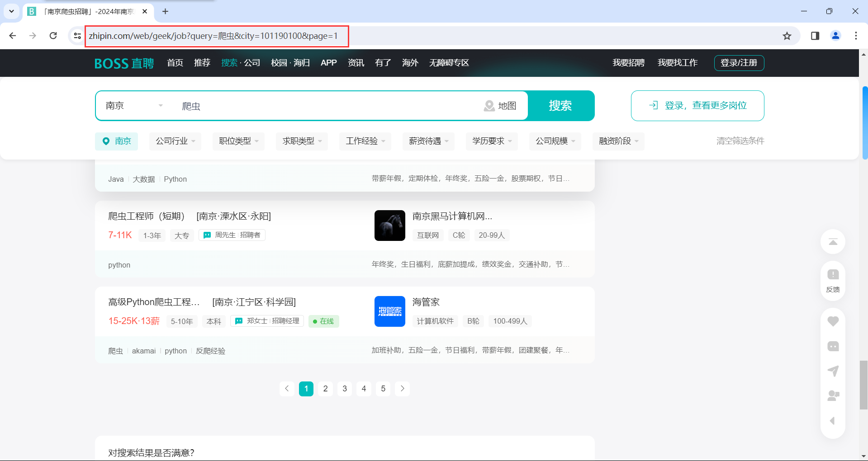This screenshot has height=461, width=868.
Task: Open 推荐 in top navigation
Action: (202, 63)
